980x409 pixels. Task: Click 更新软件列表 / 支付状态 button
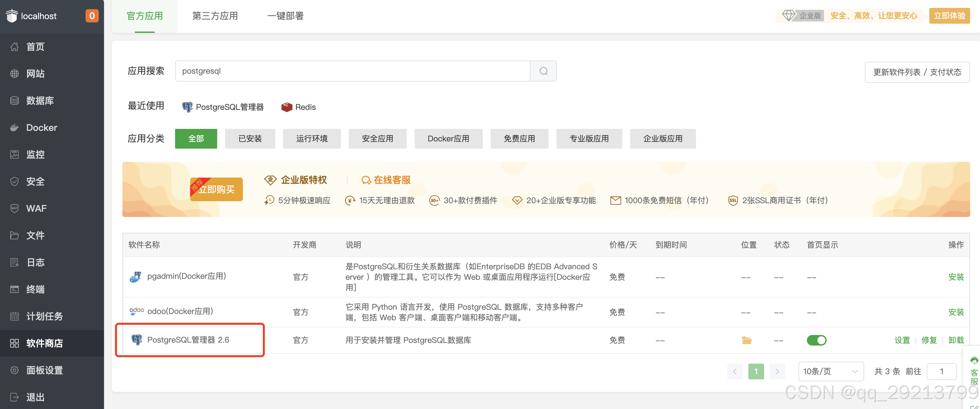coord(917,72)
